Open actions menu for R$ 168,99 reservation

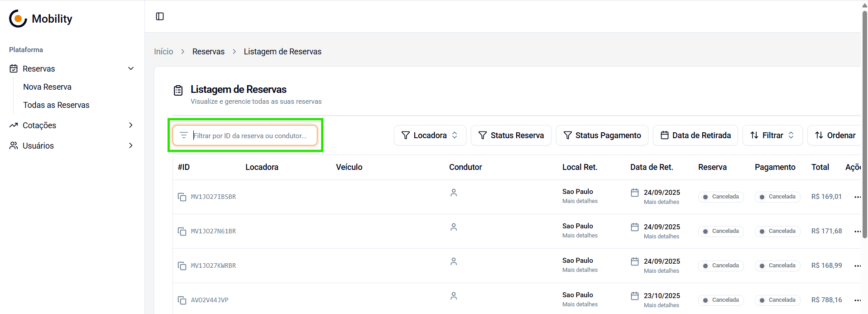pyautogui.click(x=857, y=266)
